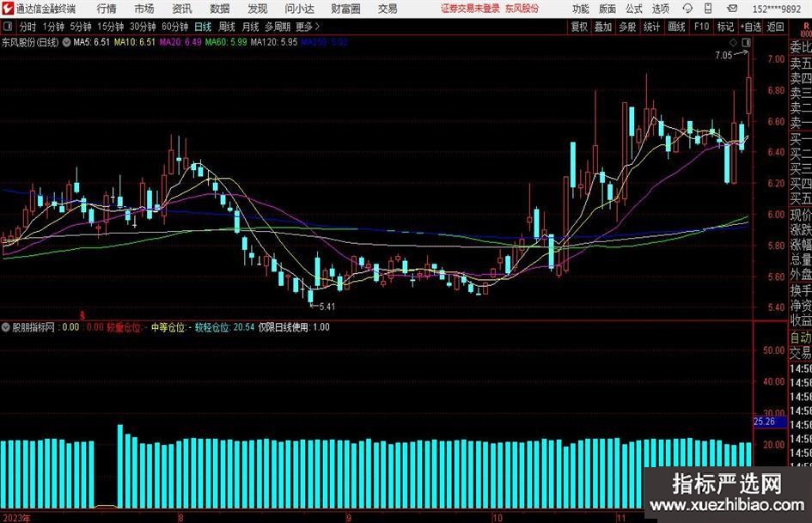Click the red R 1000 icon
The height and width of the screenshot is (523, 812).
(x=806, y=29)
